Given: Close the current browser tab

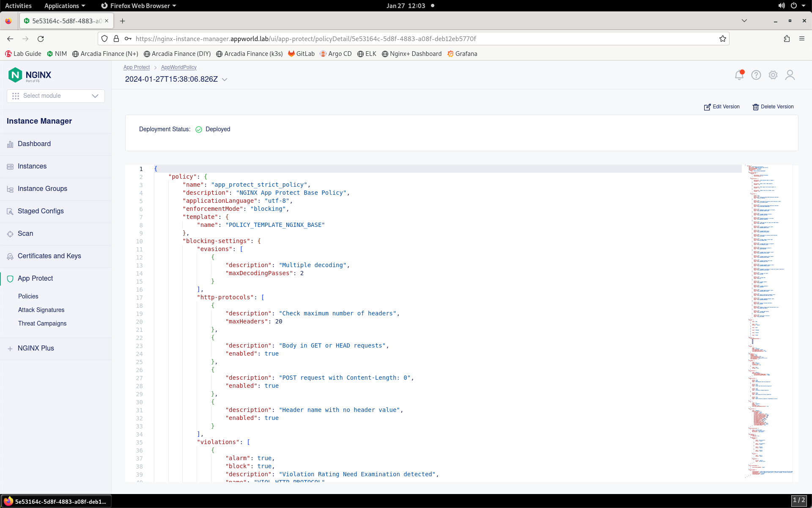Looking at the screenshot, I should pyautogui.click(x=107, y=21).
